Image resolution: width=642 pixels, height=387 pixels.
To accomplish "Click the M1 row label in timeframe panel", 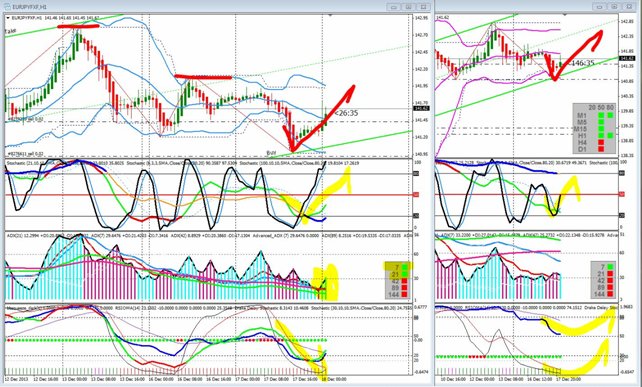I will click(582, 116).
